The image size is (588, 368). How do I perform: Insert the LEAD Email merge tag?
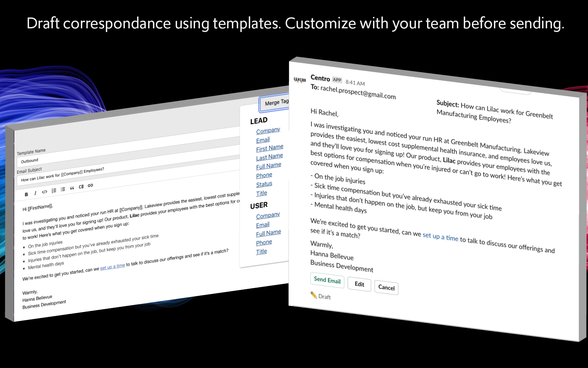[x=263, y=140]
